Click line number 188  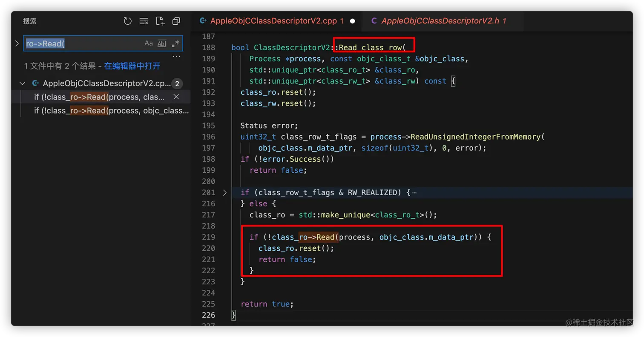click(208, 48)
